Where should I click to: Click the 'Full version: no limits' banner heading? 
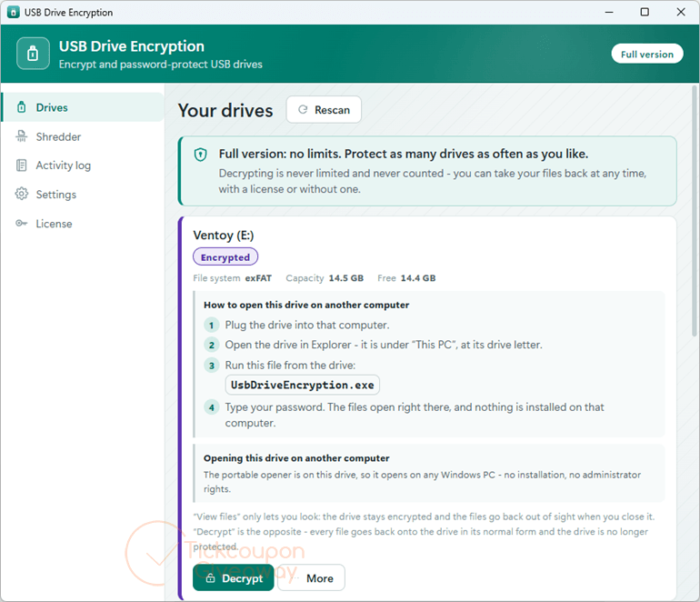click(x=404, y=154)
